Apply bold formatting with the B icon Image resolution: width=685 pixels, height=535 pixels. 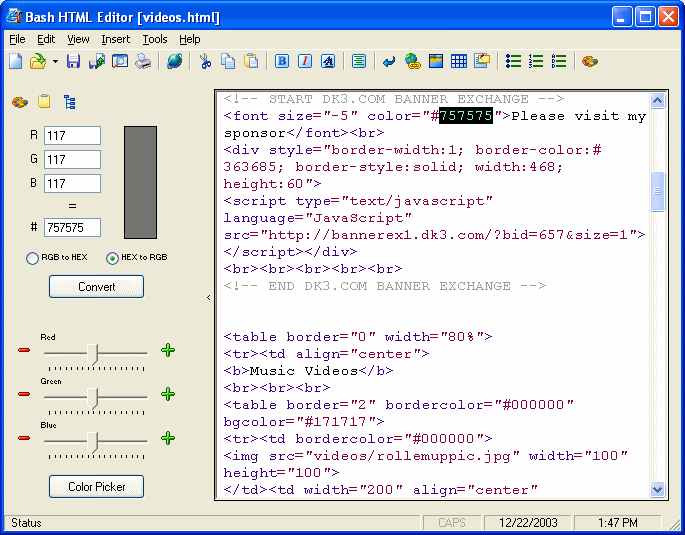(282, 62)
